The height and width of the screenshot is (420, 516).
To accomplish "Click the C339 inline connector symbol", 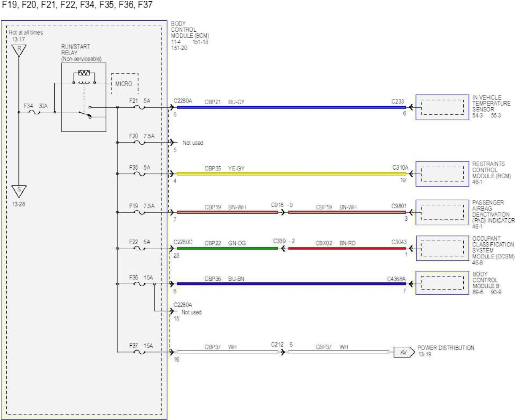I will 283,248.
